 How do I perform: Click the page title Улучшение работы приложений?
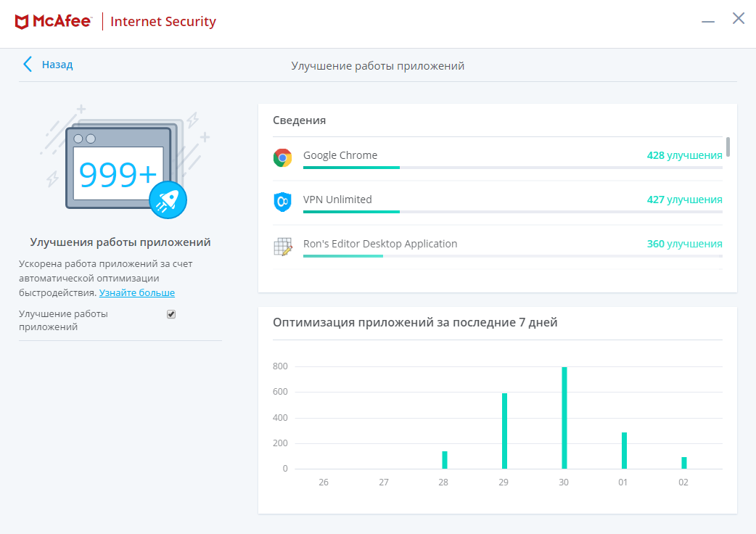(x=377, y=66)
